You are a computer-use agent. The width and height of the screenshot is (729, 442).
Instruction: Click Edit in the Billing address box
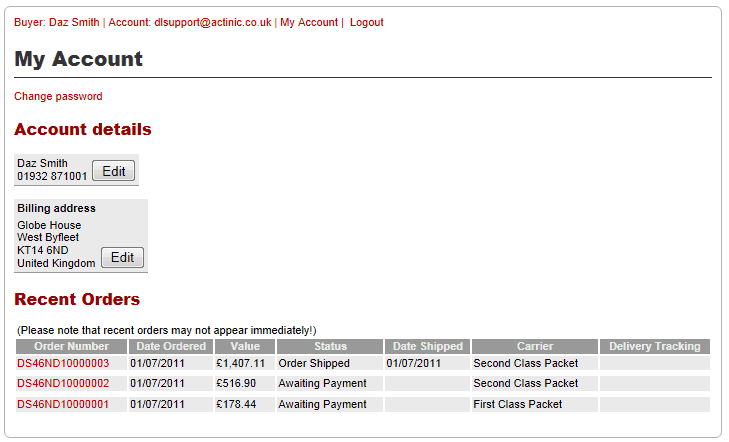pyautogui.click(x=122, y=257)
